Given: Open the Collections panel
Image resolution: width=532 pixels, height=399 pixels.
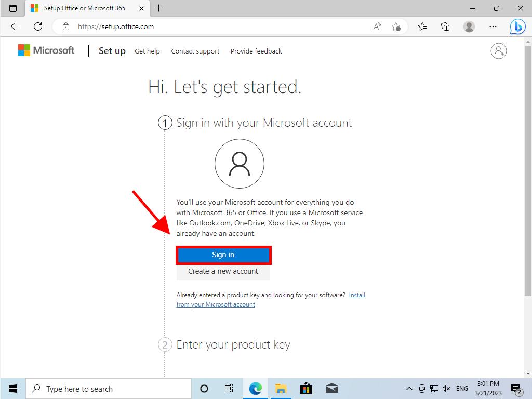Looking at the screenshot, I should click(445, 26).
